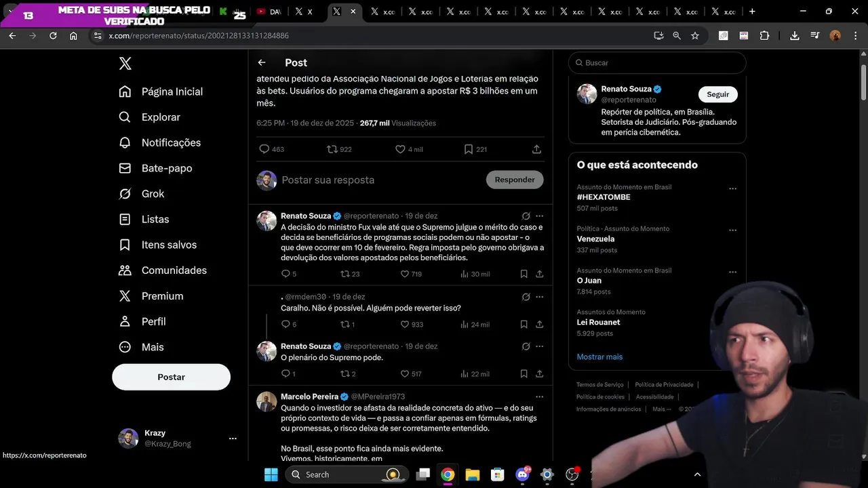
Task: Open Bate-papo in sidebar
Action: tap(155, 168)
